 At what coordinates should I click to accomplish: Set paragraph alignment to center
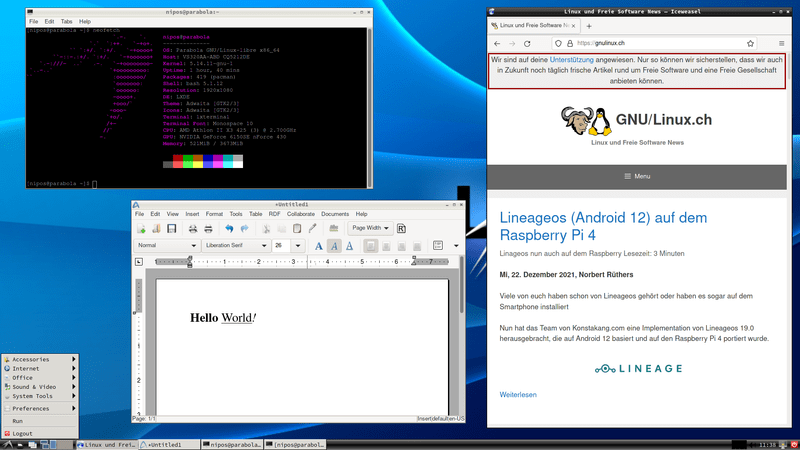click(386, 246)
